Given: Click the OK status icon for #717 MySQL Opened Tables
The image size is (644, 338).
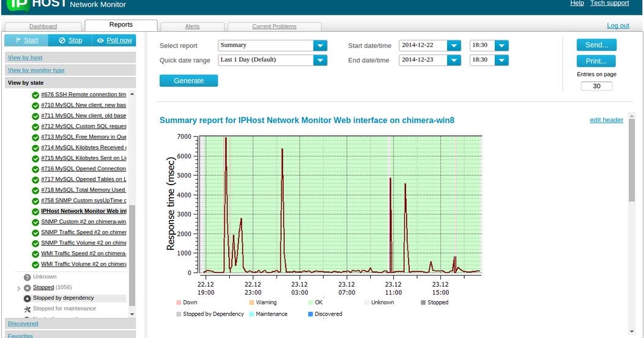Looking at the screenshot, I should click(35, 180).
